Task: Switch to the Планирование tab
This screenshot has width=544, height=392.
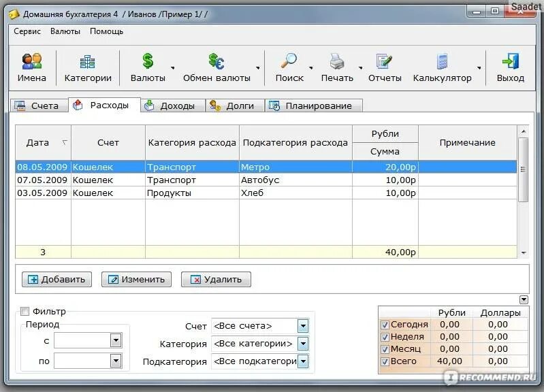Action: [314, 105]
